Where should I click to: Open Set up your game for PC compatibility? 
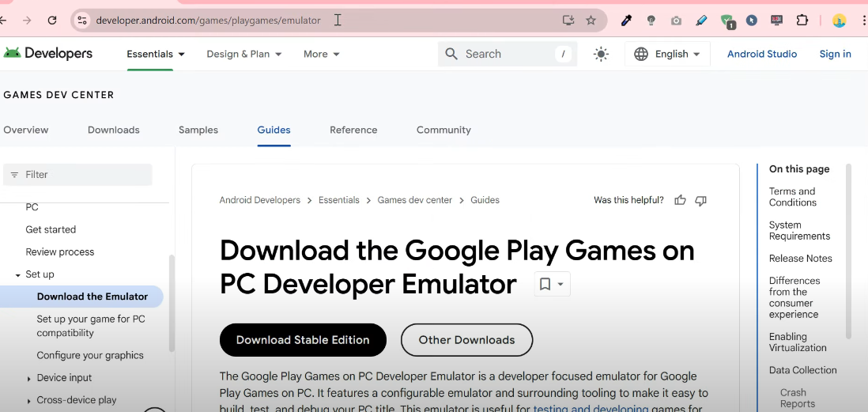tap(91, 326)
